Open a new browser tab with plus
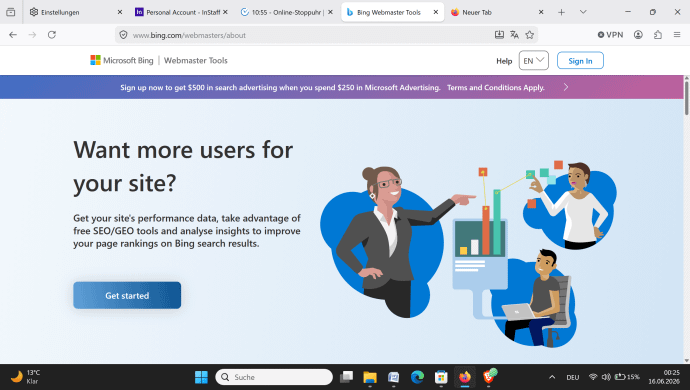The image size is (690, 390). [x=562, y=12]
